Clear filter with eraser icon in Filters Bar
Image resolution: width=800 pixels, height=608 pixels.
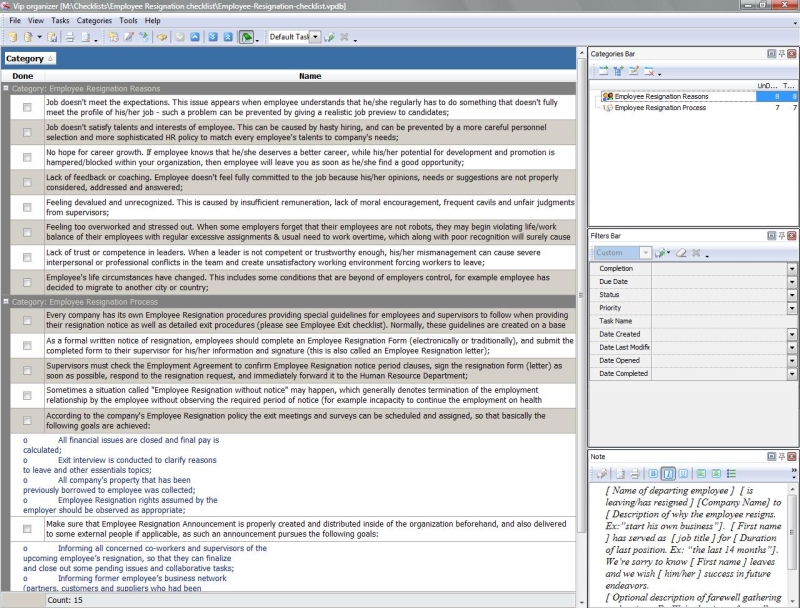[680, 254]
